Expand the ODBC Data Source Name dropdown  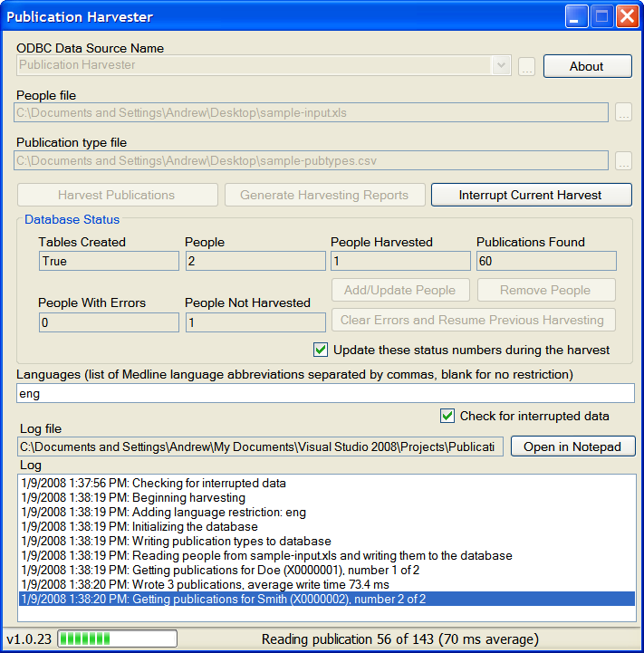[501, 65]
